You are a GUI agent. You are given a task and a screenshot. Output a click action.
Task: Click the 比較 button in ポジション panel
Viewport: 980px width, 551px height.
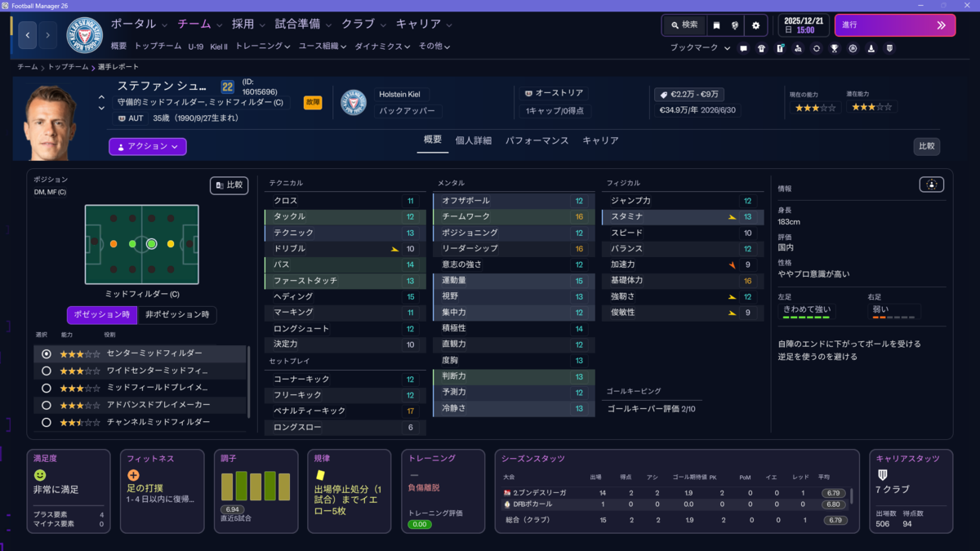pyautogui.click(x=229, y=185)
